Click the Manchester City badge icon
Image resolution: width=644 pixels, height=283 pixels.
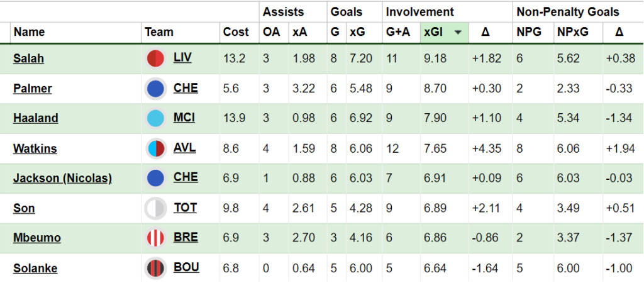(155, 118)
